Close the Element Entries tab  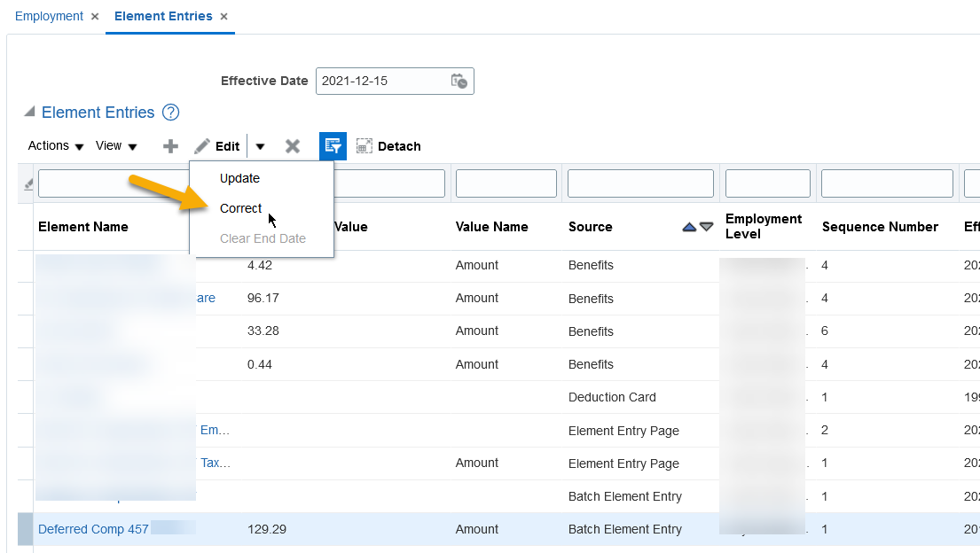pyautogui.click(x=224, y=15)
